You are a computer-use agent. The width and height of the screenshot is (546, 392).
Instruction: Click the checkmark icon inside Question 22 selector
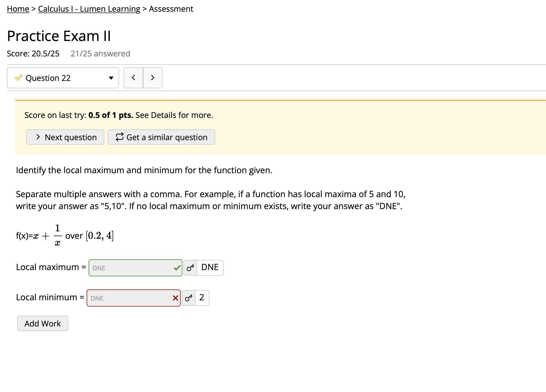tap(19, 77)
